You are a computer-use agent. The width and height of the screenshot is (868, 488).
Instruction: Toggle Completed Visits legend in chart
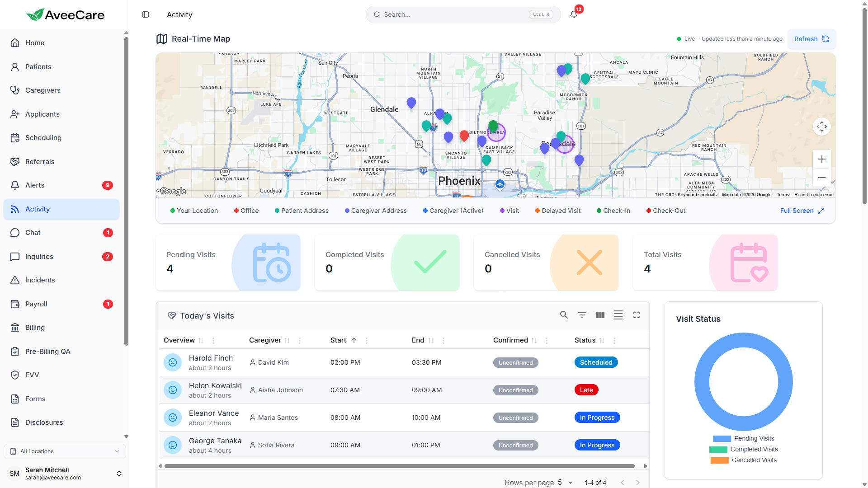(744, 449)
